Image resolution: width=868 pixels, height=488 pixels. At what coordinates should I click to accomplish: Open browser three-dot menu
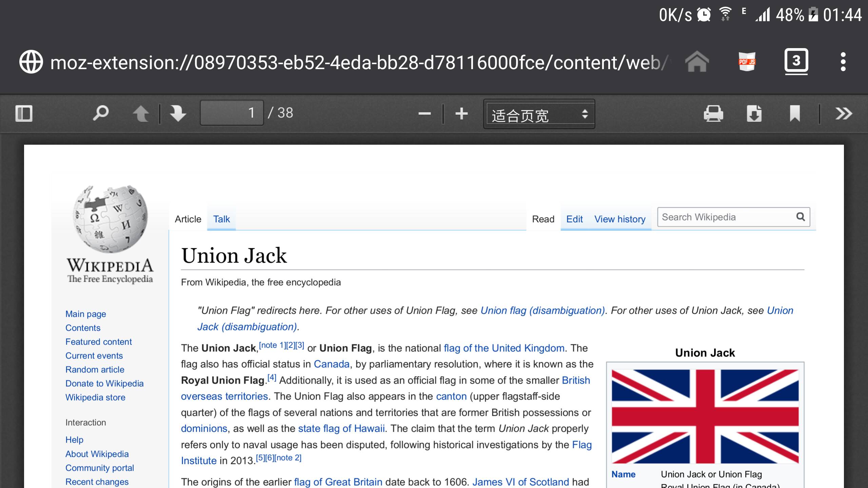(843, 62)
